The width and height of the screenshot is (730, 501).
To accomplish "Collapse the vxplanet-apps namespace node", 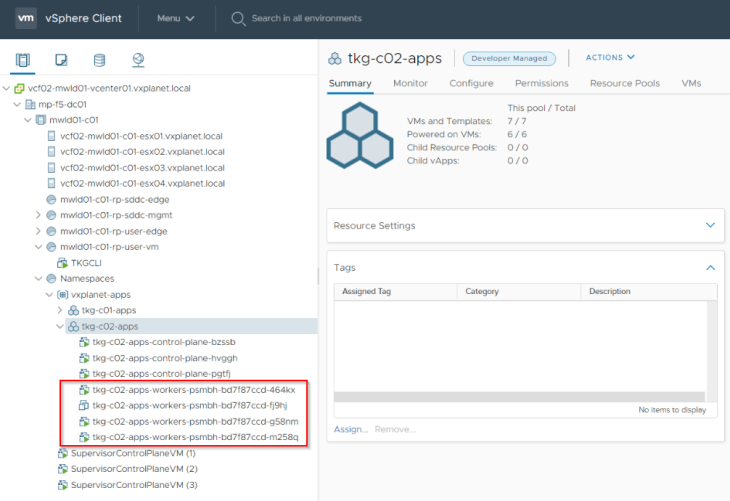I will click(x=49, y=295).
